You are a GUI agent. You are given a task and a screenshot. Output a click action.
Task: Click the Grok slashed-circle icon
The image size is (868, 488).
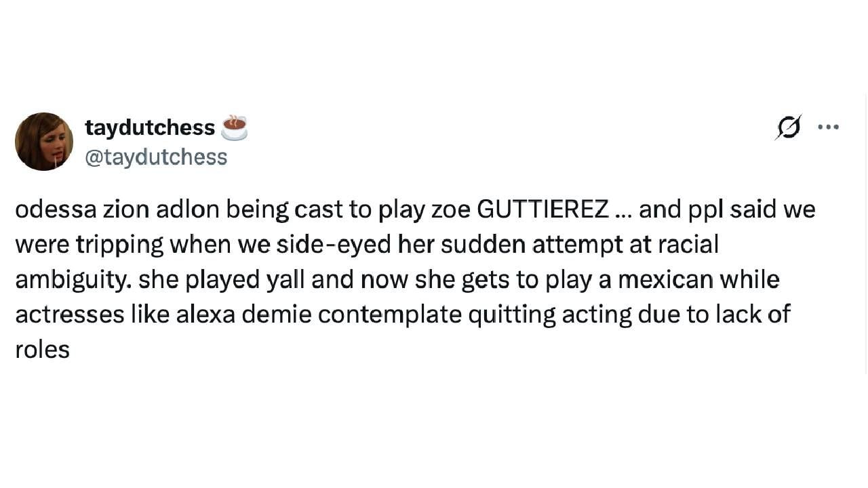(x=789, y=127)
